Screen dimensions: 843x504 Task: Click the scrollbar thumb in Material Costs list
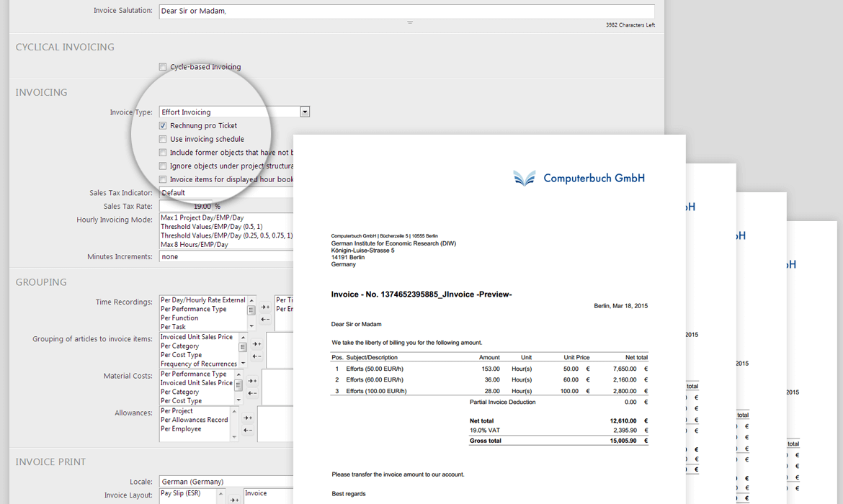pos(238,384)
